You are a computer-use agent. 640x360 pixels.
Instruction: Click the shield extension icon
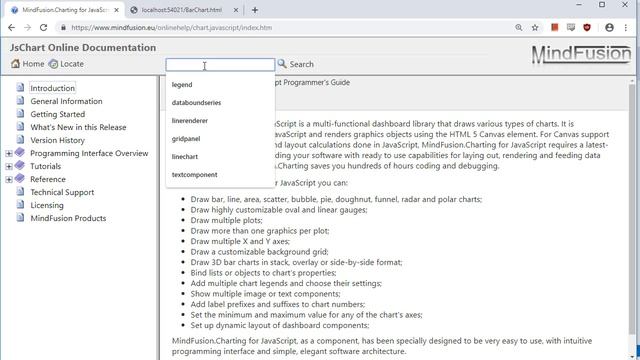click(587, 27)
